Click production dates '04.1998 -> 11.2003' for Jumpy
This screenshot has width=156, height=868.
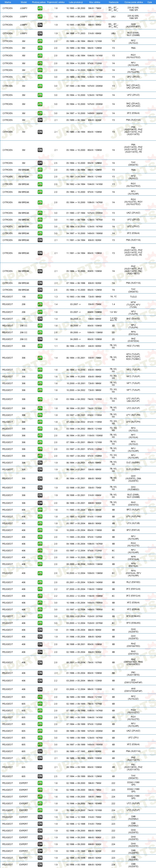76,33
